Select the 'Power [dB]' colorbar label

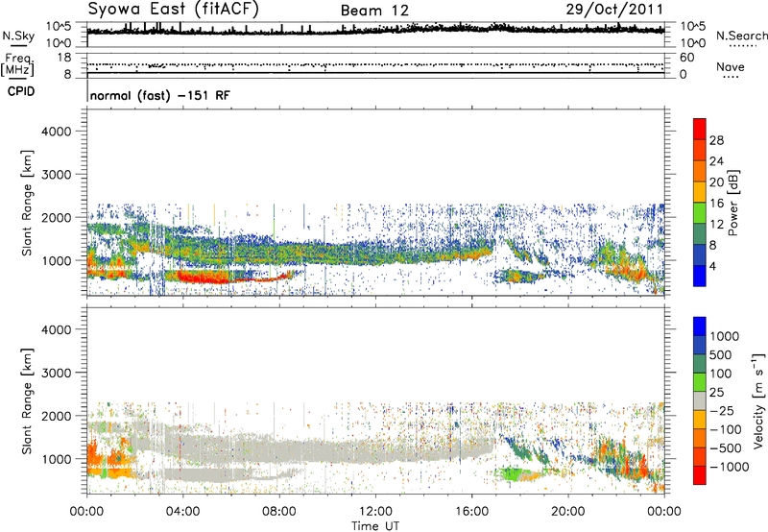tap(732, 203)
